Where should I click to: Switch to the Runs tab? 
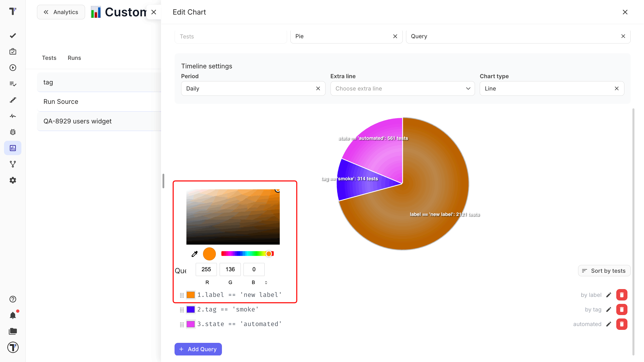tap(74, 58)
